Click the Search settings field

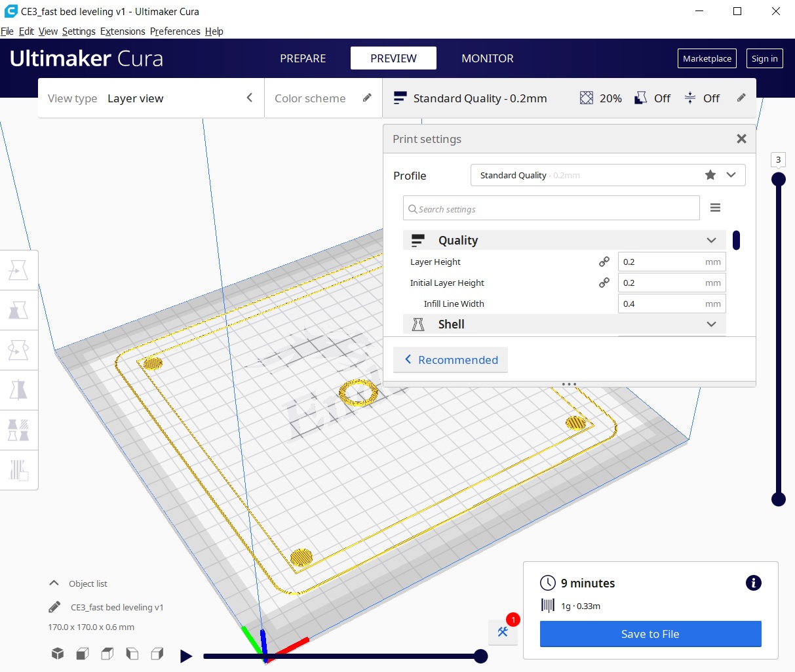551,208
